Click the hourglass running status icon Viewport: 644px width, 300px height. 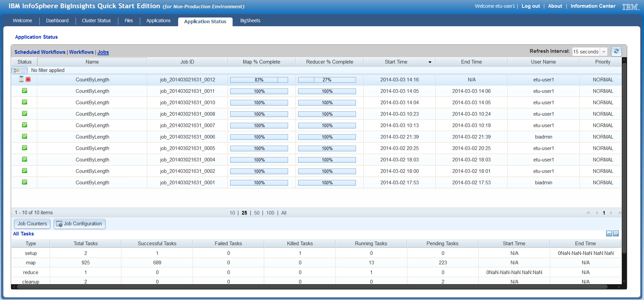(x=21, y=79)
